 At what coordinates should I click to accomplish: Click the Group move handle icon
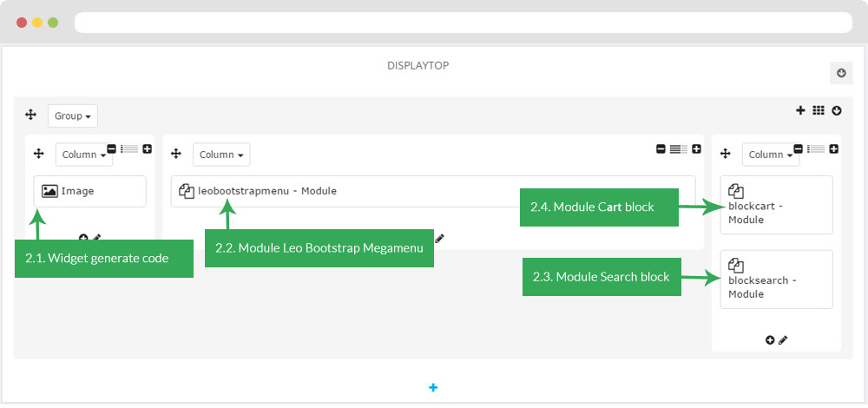click(30, 115)
